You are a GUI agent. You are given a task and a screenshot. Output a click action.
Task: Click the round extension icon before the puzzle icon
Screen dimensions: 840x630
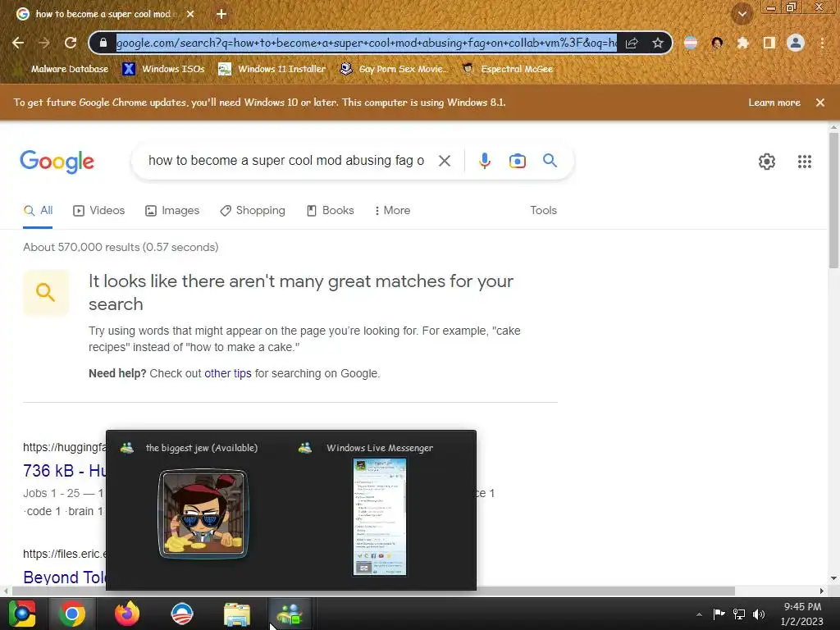[x=717, y=43]
